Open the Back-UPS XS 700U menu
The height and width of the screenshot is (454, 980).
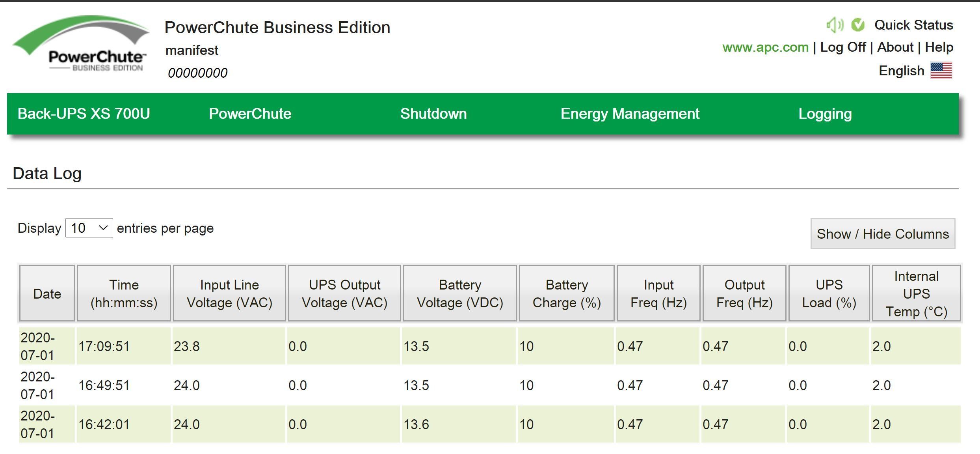[x=84, y=114]
